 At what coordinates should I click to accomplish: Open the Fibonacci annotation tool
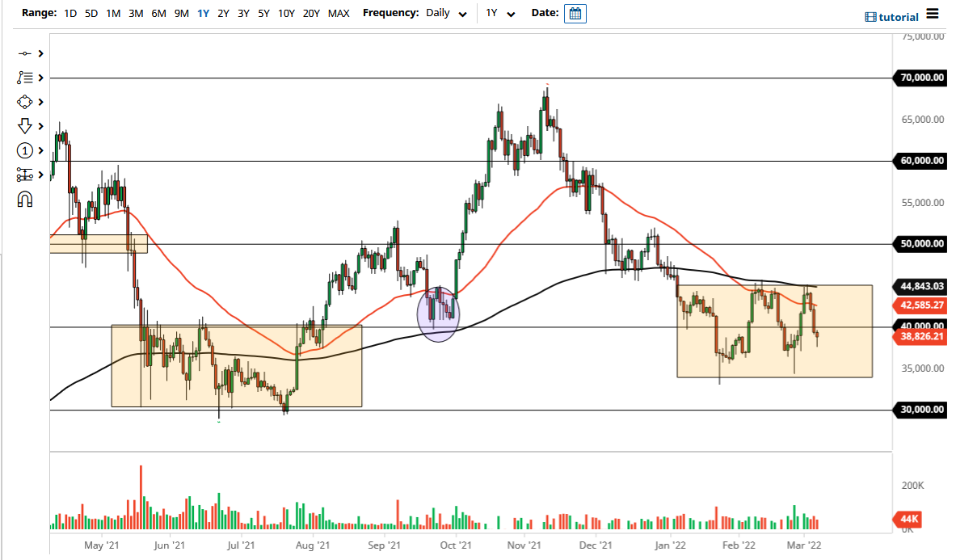point(24,78)
